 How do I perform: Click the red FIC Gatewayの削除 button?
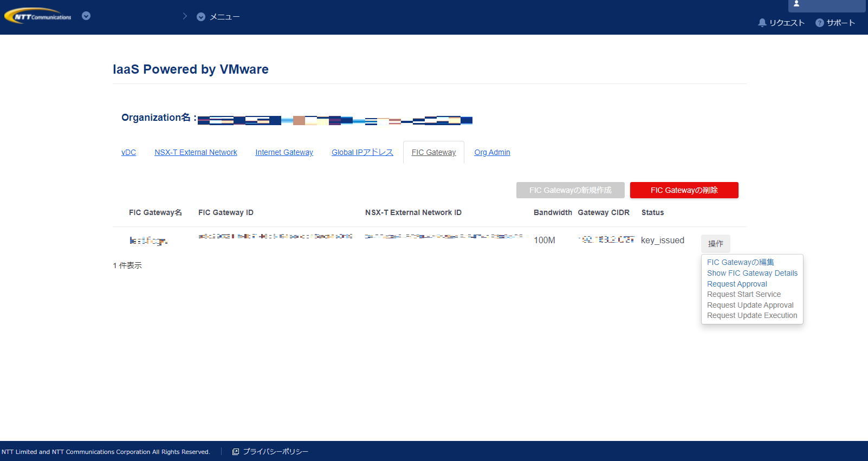coord(684,190)
